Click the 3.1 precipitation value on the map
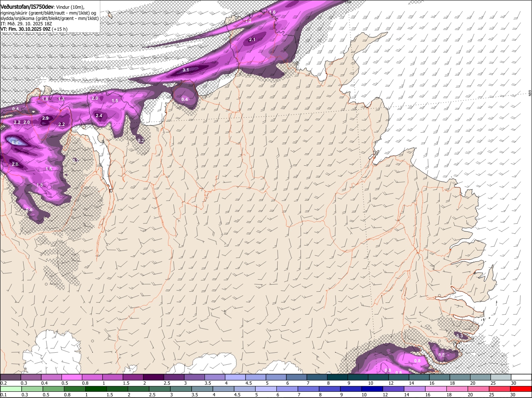The image size is (532, 398). point(186,70)
